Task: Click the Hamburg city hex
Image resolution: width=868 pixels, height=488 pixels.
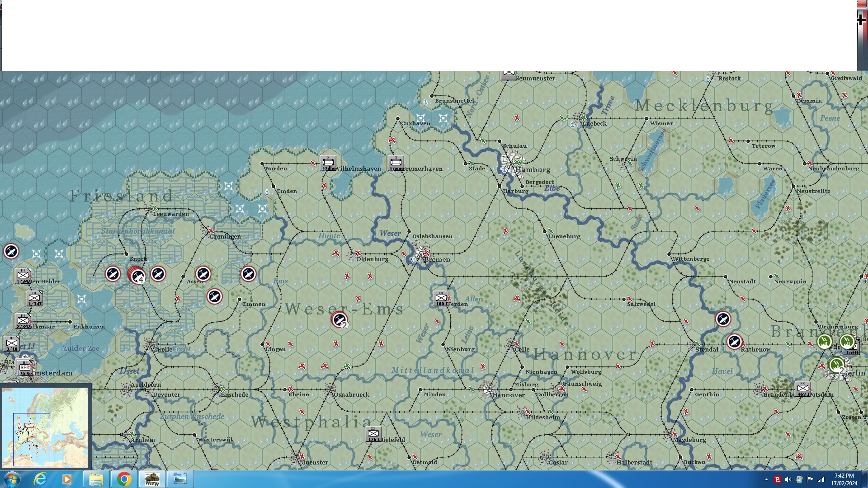Action: coord(512,163)
